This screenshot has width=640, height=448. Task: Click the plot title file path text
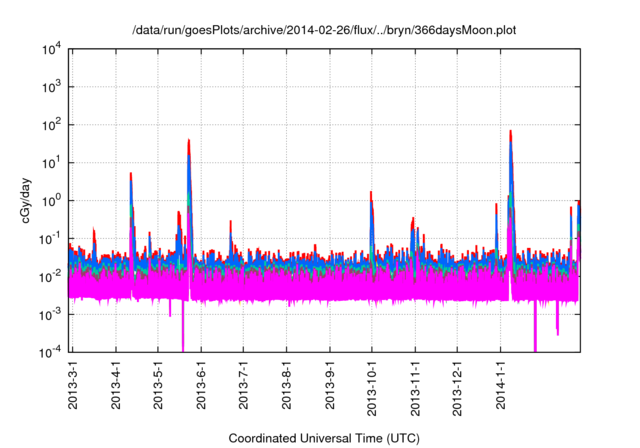click(326, 31)
